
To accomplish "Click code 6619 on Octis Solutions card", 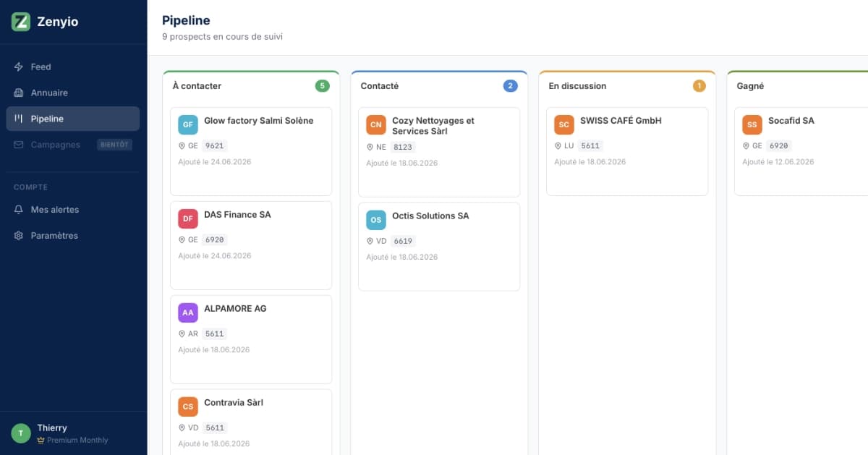I will 404,241.
